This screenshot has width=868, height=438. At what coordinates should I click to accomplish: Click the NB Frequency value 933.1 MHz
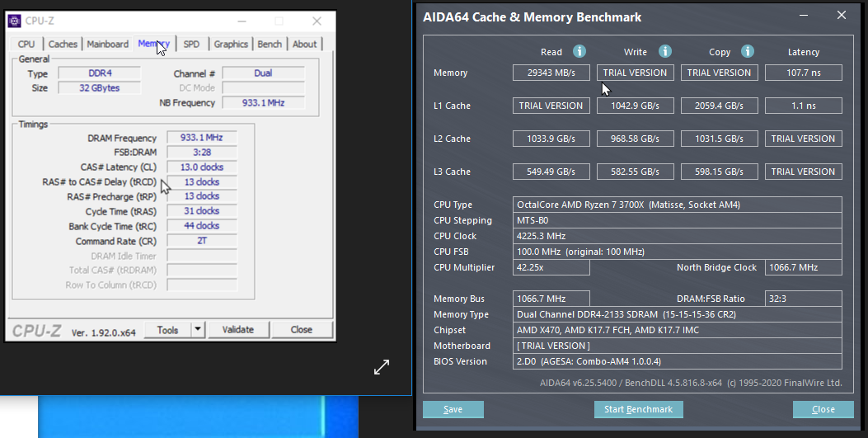click(x=264, y=102)
